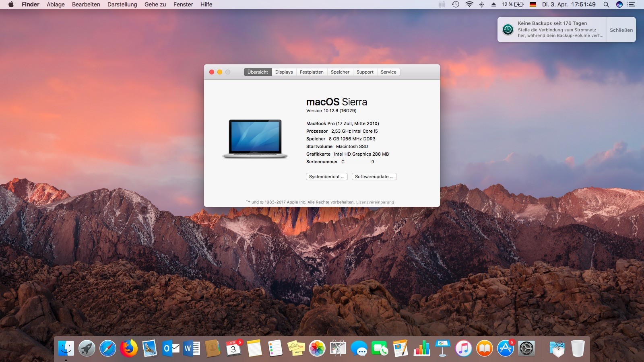Open Safari in the Dock
This screenshot has width=644, height=362.
108,348
